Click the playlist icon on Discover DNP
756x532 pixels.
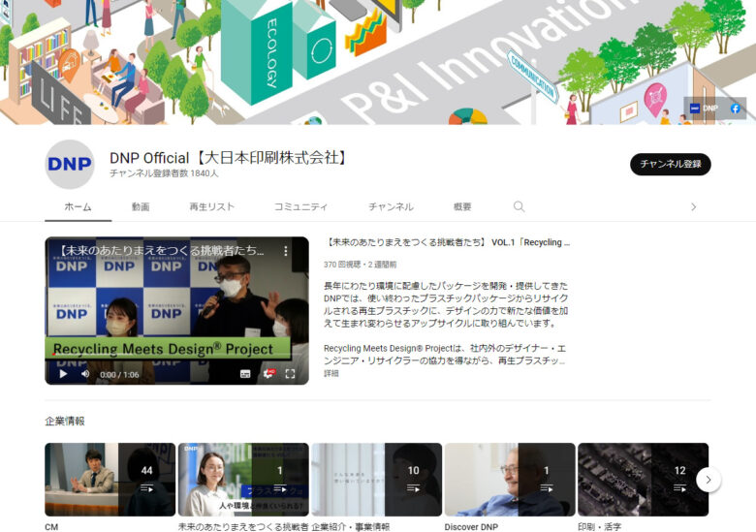(547, 488)
